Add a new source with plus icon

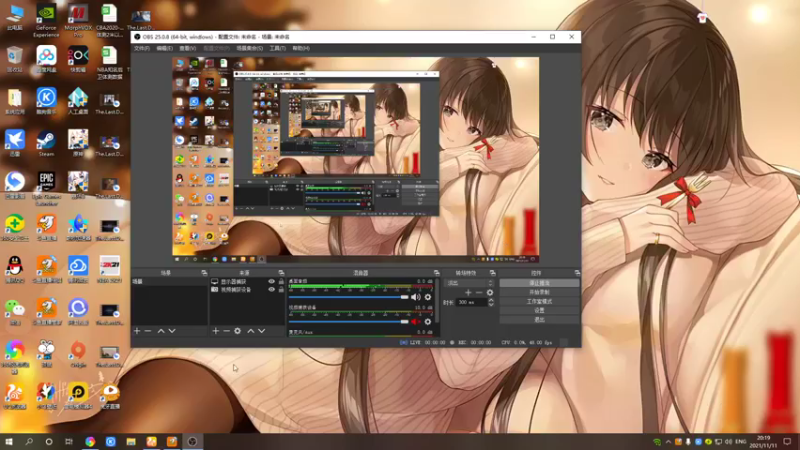(215, 331)
